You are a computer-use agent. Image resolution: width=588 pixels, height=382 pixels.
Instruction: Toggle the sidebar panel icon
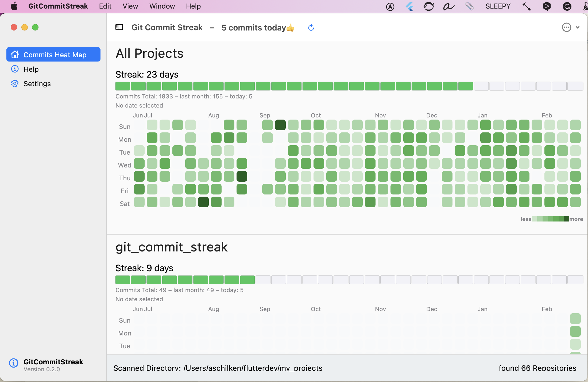(119, 27)
